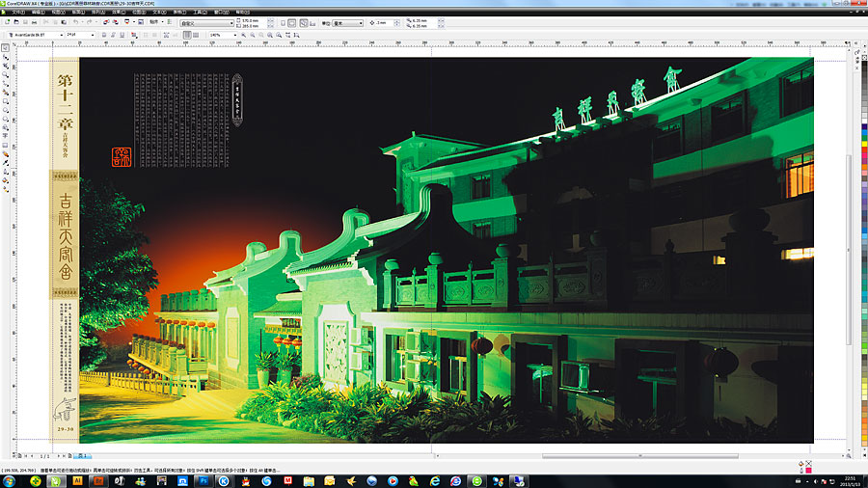Select the Interactive Fill tool
Viewport: 868px width, 488px height.
6,189
